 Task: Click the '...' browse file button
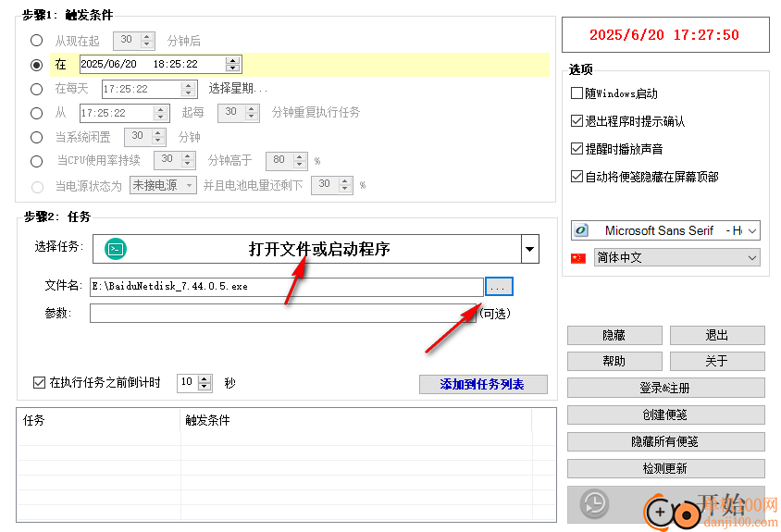point(499,287)
